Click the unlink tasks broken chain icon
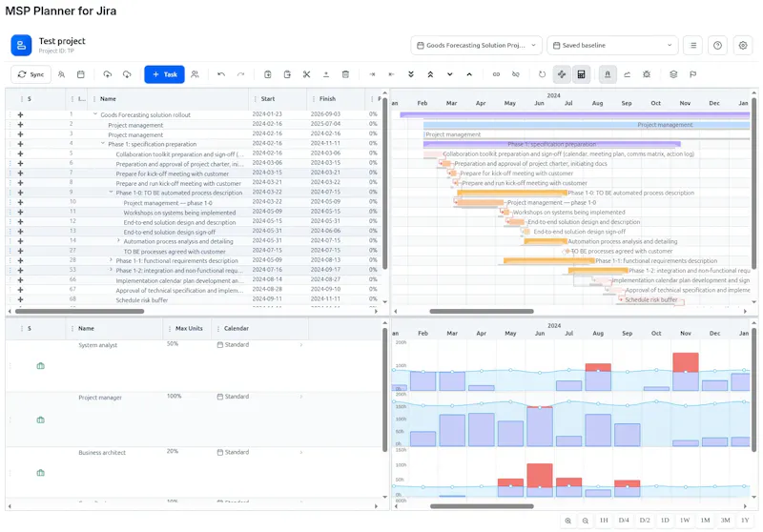The width and height of the screenshot is (763, 532). pyautogui.click(x=515, y=74)
